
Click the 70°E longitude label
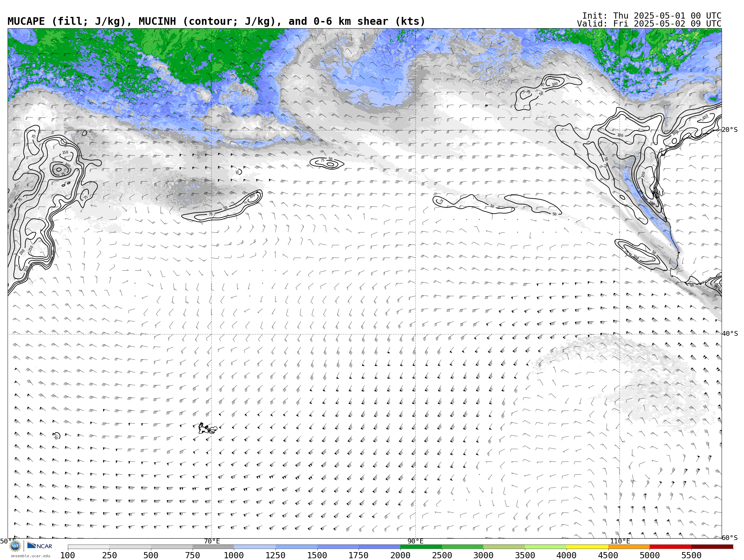[x=212, y=541]
